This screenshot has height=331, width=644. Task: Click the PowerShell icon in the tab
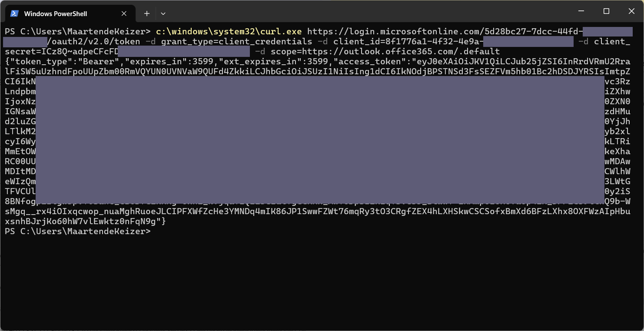pos(14,13)
